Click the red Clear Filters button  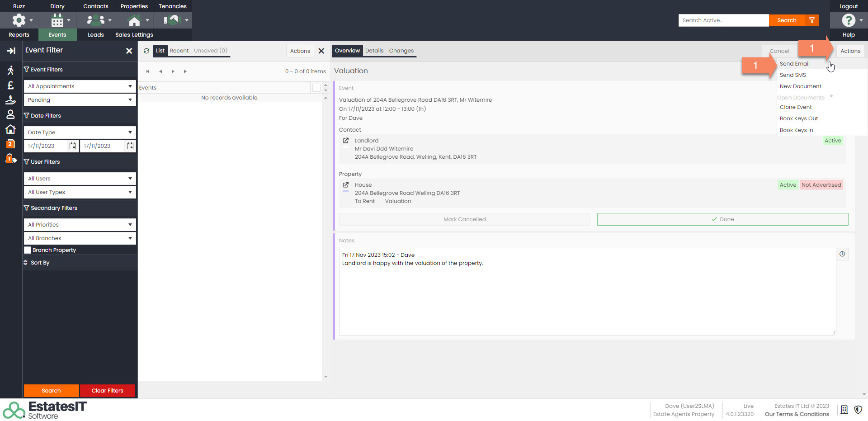pos(107,391)
